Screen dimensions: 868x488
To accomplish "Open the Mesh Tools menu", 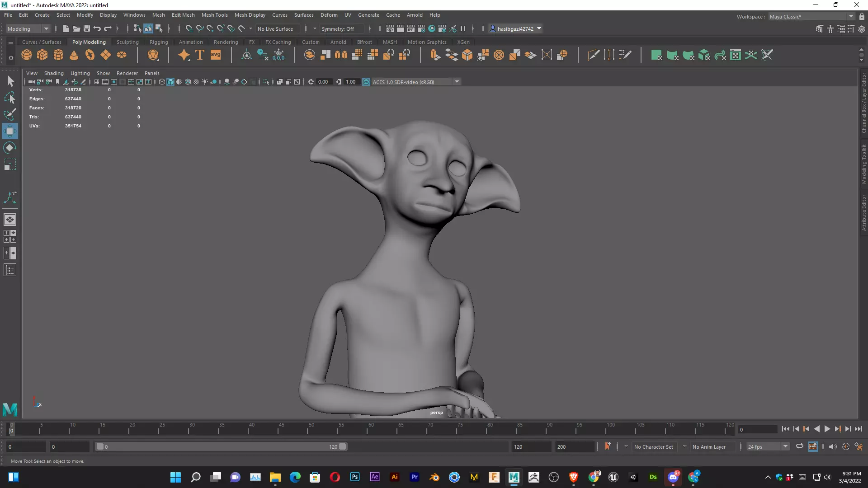I will pyautogui.click(x=214, y=15).
